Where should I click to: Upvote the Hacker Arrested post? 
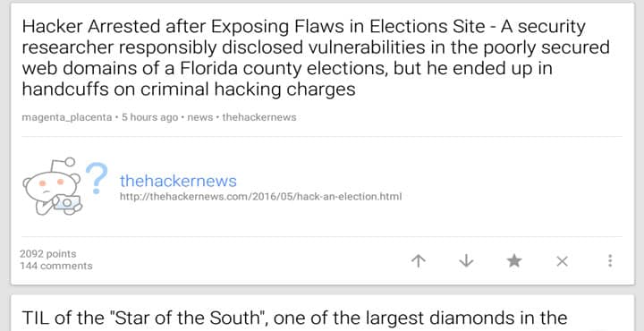pyautogui.click(x=418, y=261)
